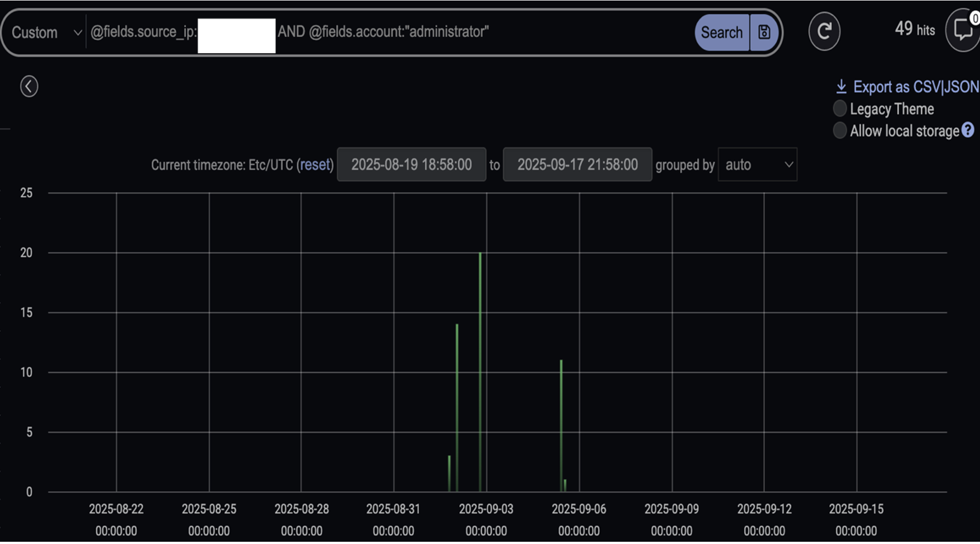
Task: Open the feedback chat bubble
Action: pos(963,30)
